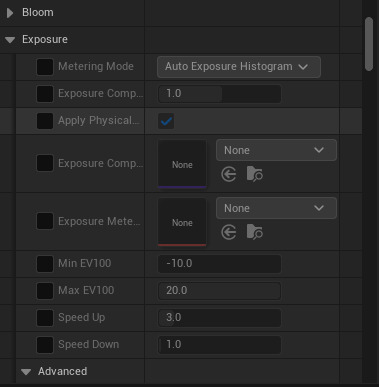The height and width of the screenshot is (387, 379).
Task: Click the Exposure Compensation value slider
Action: click(219, 94)
